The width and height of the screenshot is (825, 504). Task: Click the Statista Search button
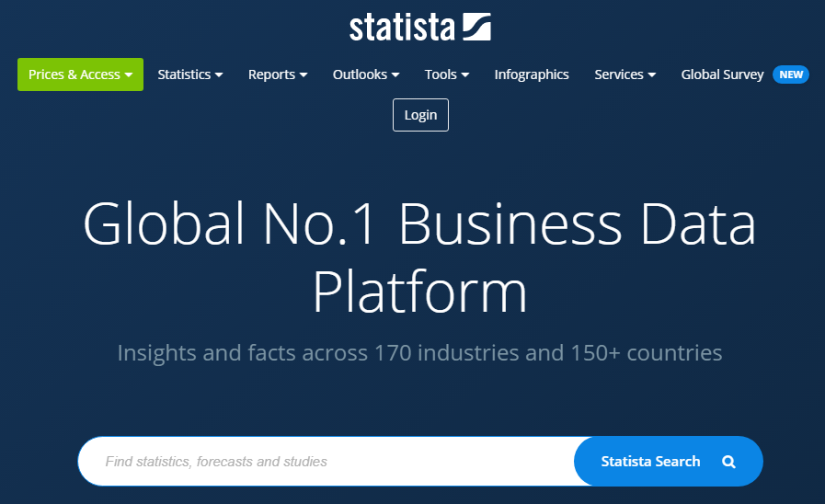pos(669,462)
